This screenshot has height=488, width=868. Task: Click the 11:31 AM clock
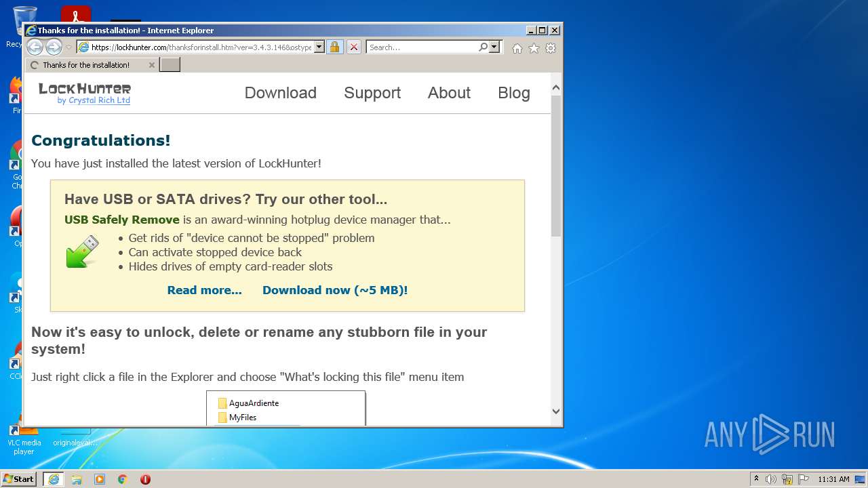(833, 479)
